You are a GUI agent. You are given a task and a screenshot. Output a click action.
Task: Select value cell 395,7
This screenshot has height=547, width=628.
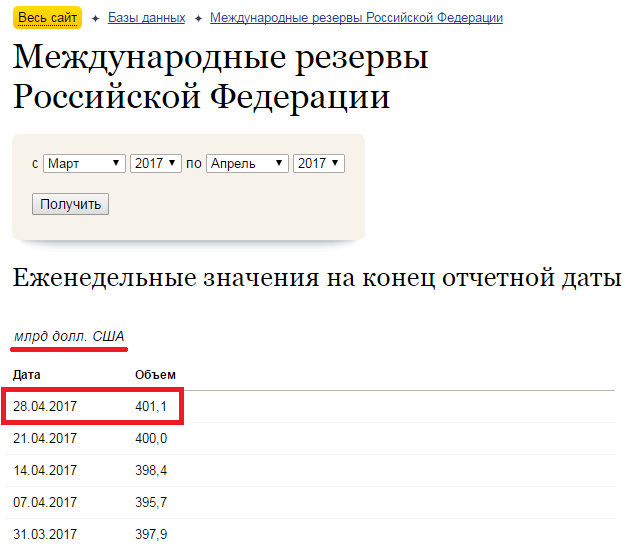click(151, 502)
